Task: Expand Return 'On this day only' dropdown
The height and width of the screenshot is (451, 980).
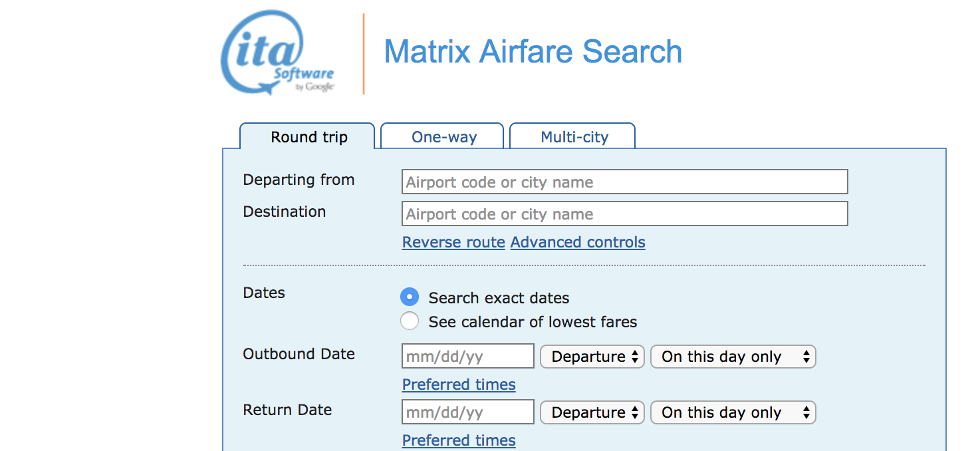Action: [733, 412]
